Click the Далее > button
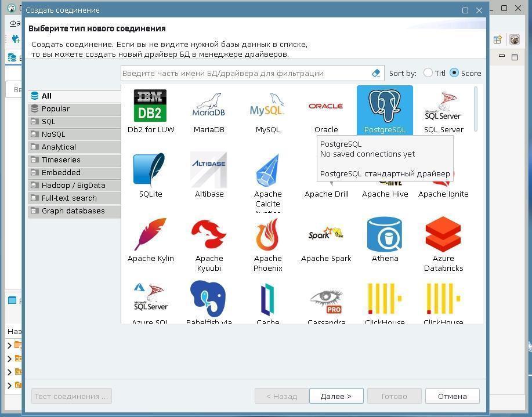 [336, 396]
